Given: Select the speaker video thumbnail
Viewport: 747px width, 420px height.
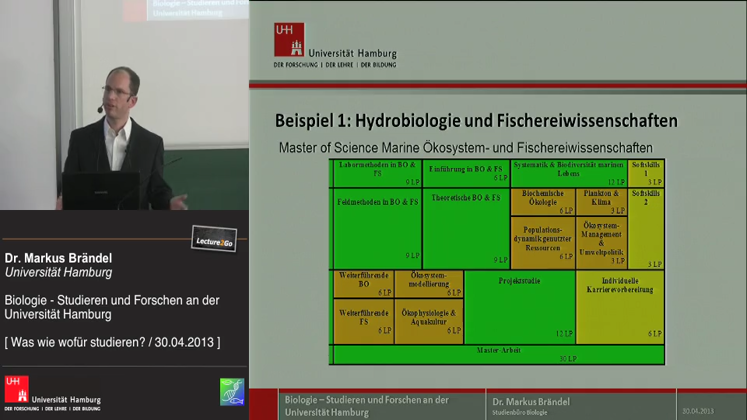Looking at the screenshot, I should pyautogui.click(x=124, y=105).
